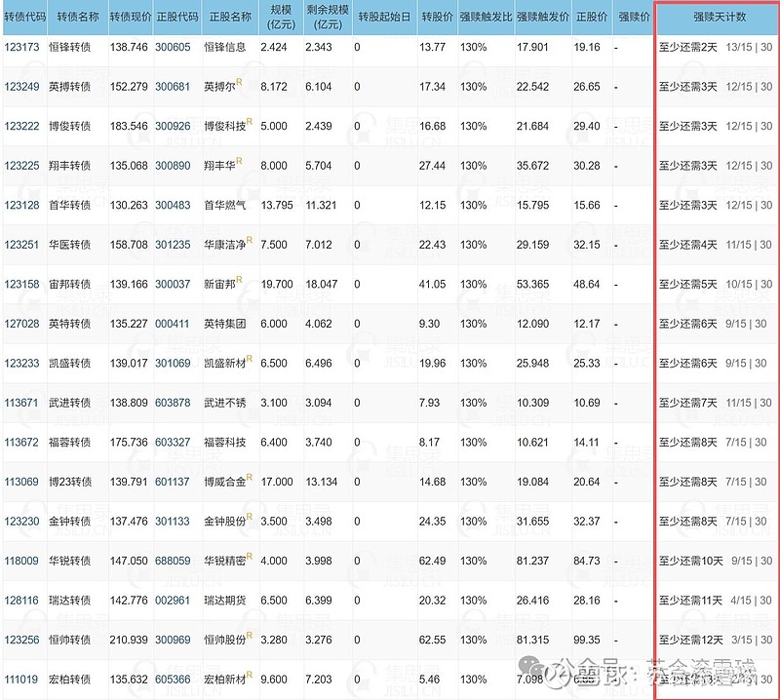Select the 恒锋转债 bond name
Viewport: 780px width, 700px height.
[x=69, y=47]
